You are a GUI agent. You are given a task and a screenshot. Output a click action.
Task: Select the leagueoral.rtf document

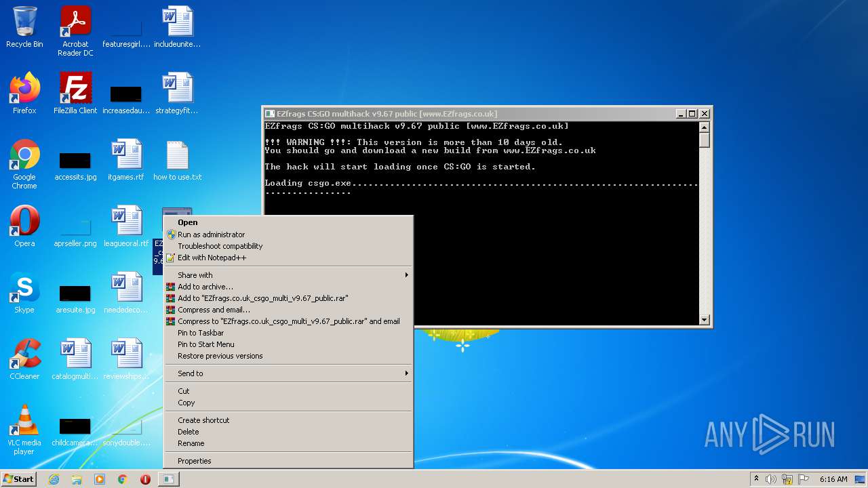click(126, 226)
